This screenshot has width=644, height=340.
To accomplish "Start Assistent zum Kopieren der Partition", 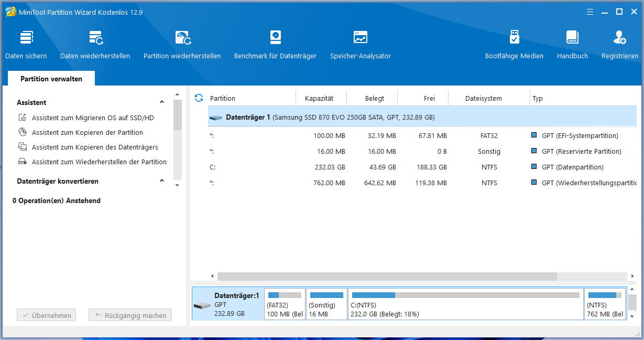I will 88,132.
